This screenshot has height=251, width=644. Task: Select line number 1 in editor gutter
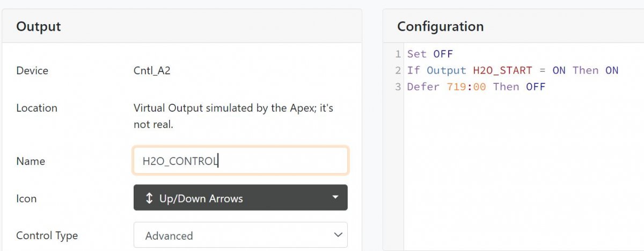click(x=398, y=54)
